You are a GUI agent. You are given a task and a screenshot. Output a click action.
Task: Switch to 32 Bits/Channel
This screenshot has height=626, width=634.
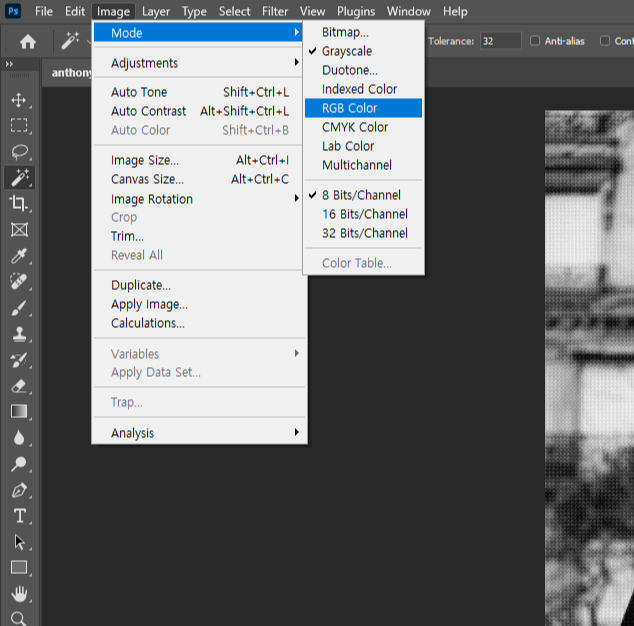pyautogui.click(x=363, y=233)
